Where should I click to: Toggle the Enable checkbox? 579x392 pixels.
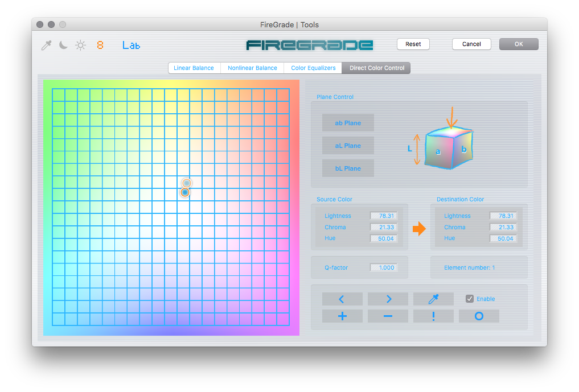[x=469, y=299]
